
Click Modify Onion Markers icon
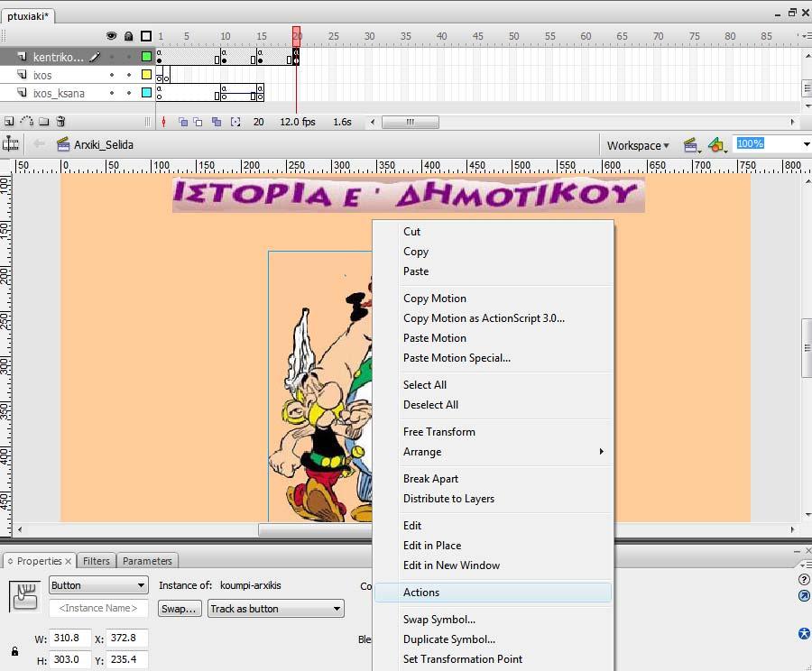coord(235,122)
